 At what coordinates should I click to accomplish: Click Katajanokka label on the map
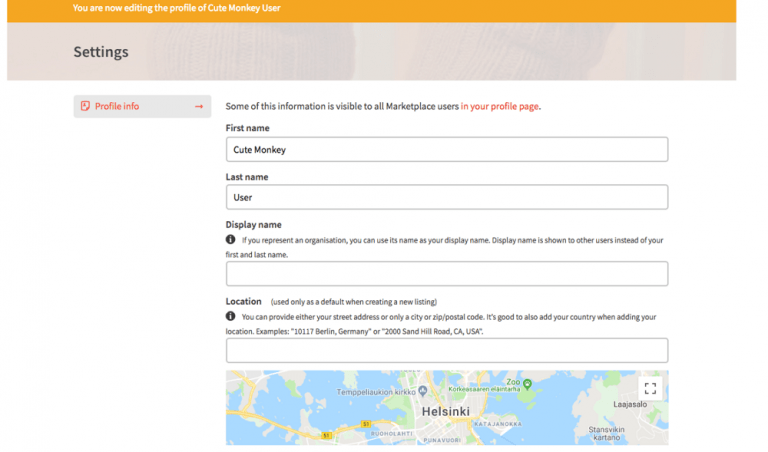(x=498, y=424)
